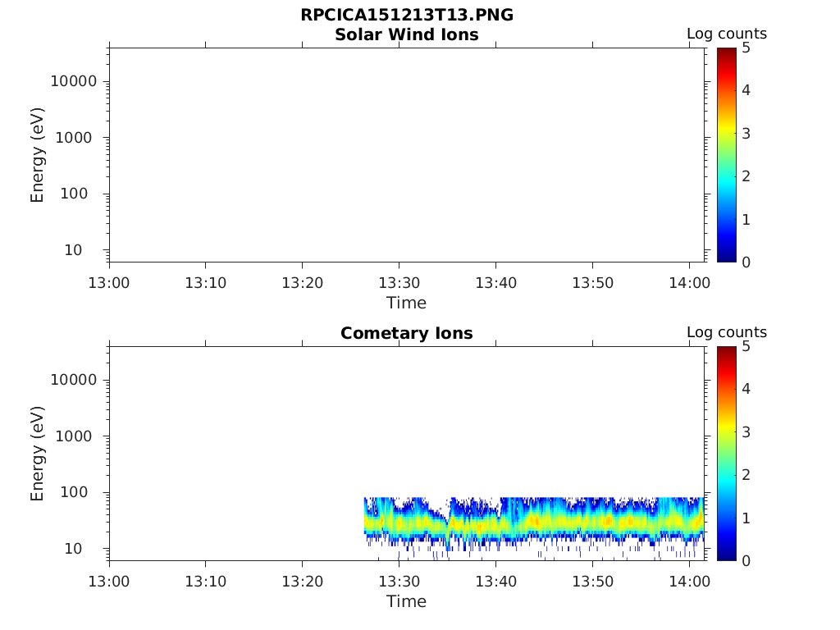Click the empty Solar Wind Ions plot area
This screenshot has width=840, height=630.
tap(407, 155)
